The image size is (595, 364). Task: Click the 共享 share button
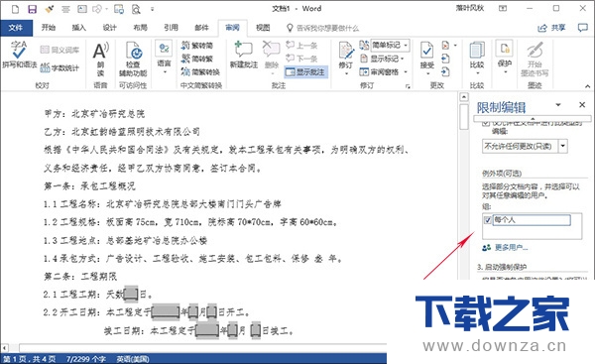[551, 28]
